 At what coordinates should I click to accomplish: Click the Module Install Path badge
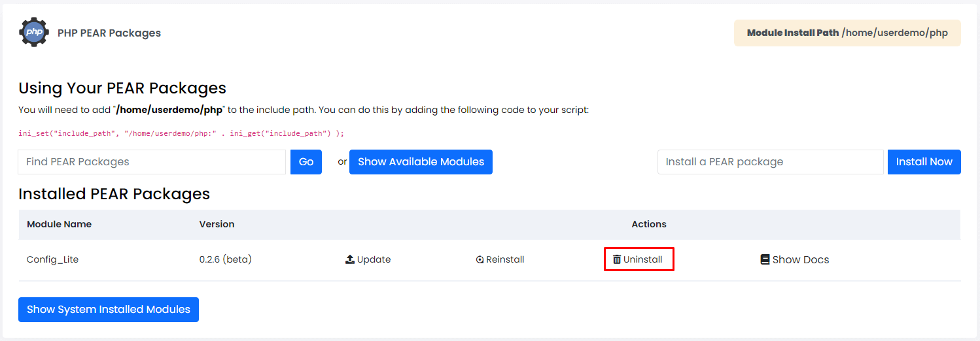(847, 33)
